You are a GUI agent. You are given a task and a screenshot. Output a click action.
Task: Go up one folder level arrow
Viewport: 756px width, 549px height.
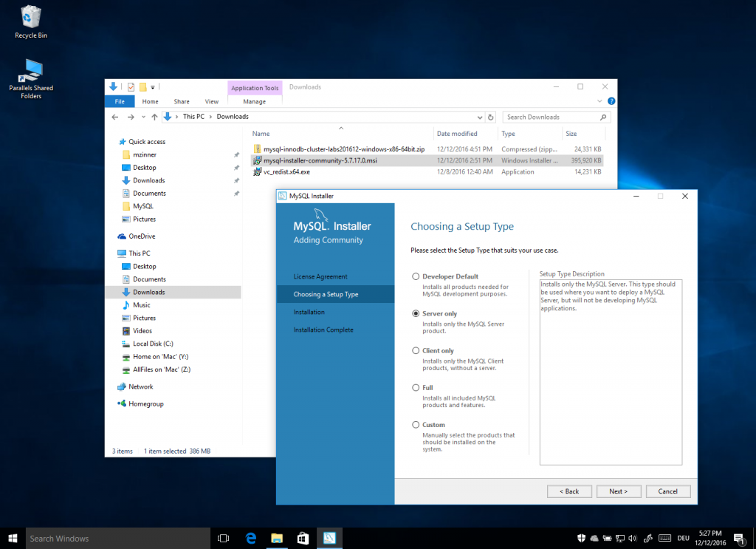pos(154,117)
